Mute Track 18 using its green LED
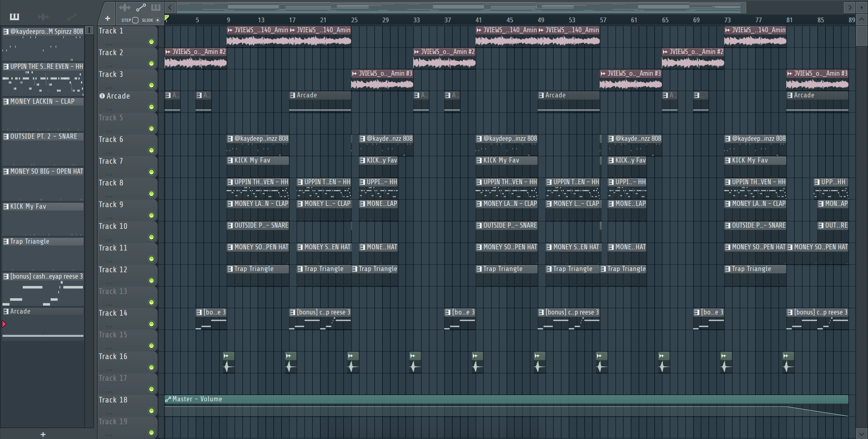The width and height of the screenshot is (868, 439). 152,411
